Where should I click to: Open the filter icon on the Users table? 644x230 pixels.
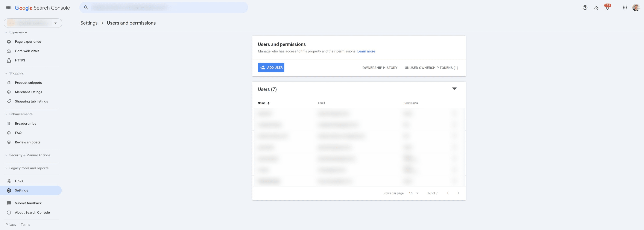454,89
